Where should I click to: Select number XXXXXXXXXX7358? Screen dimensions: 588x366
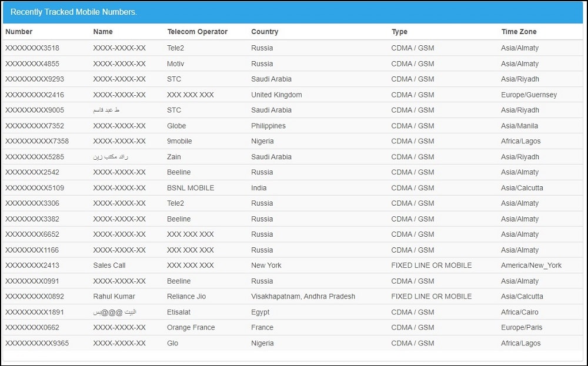click(36, 141)
